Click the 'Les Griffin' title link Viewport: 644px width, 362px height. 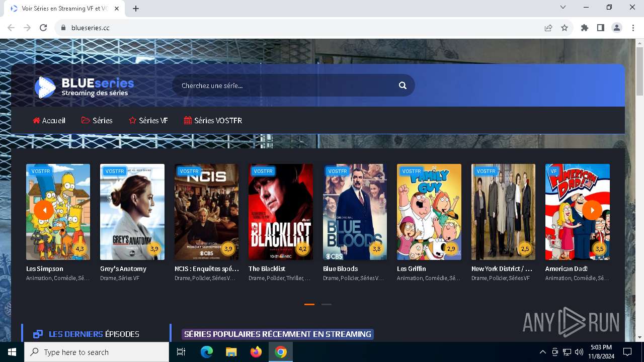(x=412, y=269)
